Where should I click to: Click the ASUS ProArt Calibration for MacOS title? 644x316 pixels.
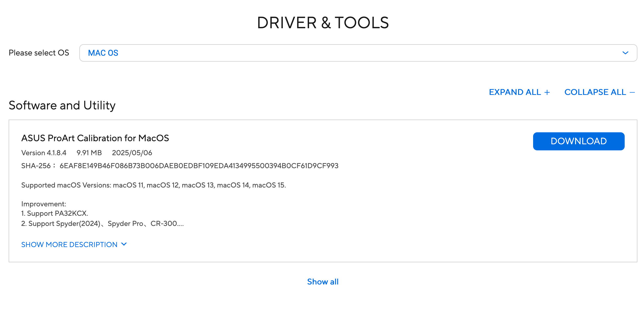(x=95, y=138)
